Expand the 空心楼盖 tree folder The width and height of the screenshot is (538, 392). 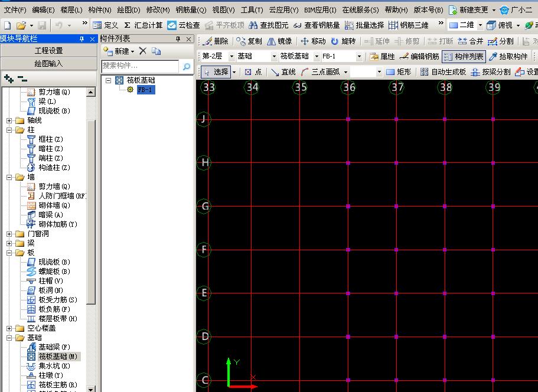point(9,328)
